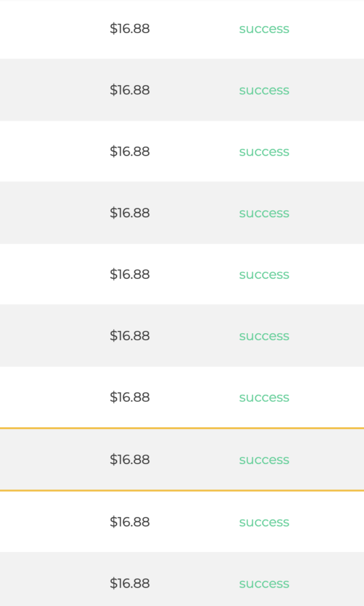The height and width of the screenshot is (606, 364).
Task: Click the $16.88 amount in the second row
Action: [130, 90]
